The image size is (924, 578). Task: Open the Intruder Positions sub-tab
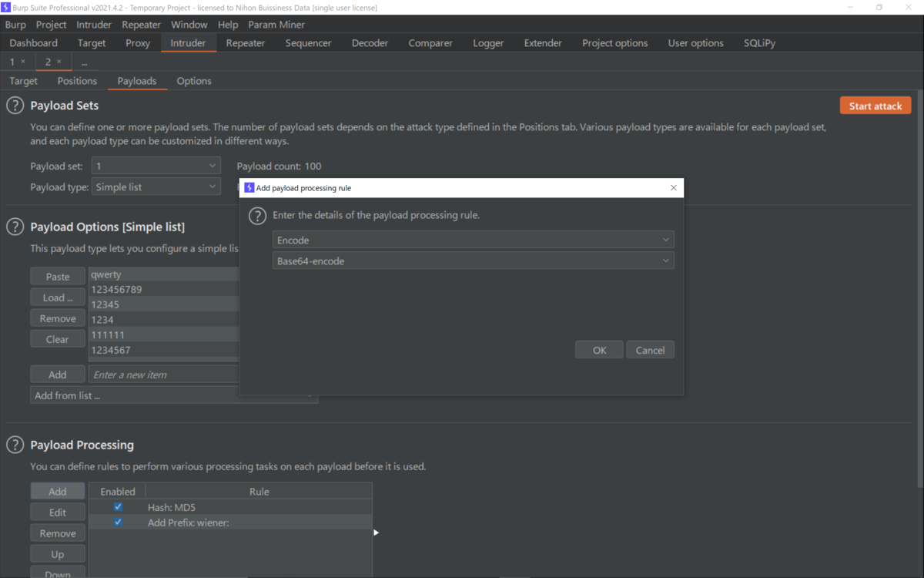pyautogui.click(x=77, y=81)
